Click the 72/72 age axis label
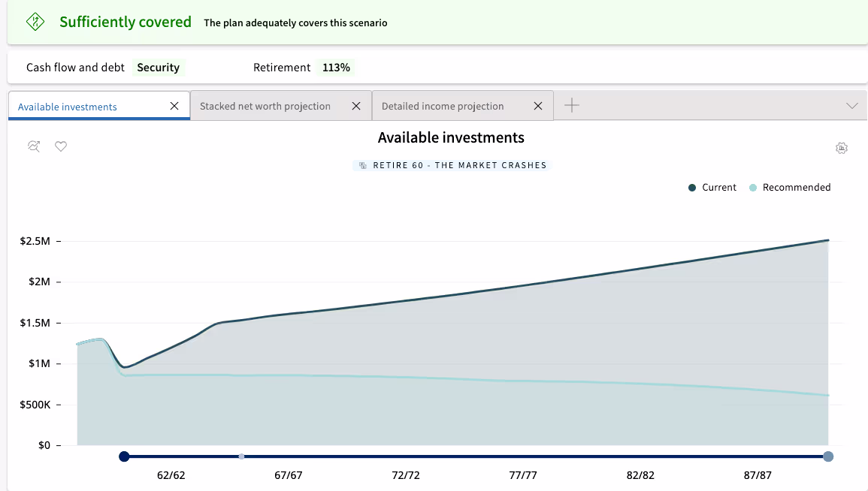Screen dimensions: 868x491 [x=406, y=475]
